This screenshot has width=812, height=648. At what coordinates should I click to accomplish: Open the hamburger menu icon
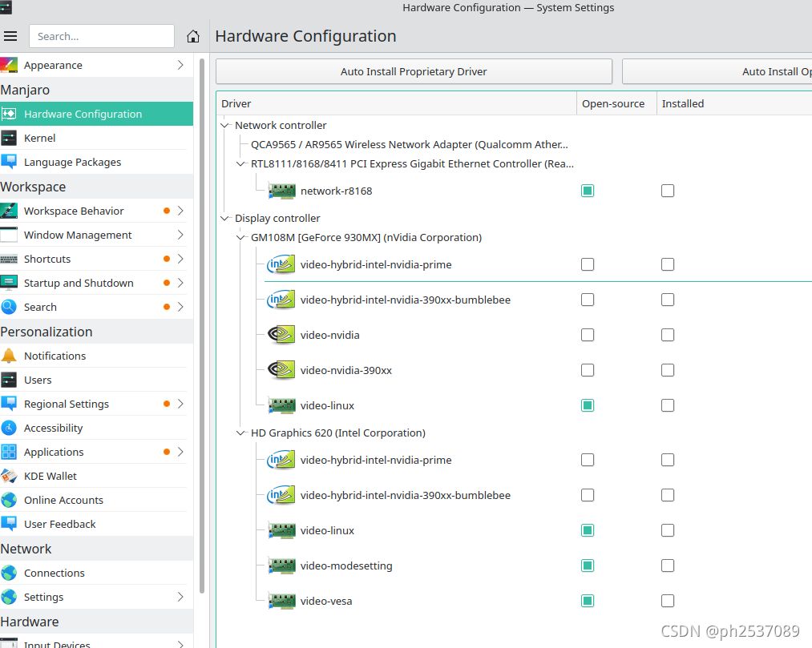point(10,36)
